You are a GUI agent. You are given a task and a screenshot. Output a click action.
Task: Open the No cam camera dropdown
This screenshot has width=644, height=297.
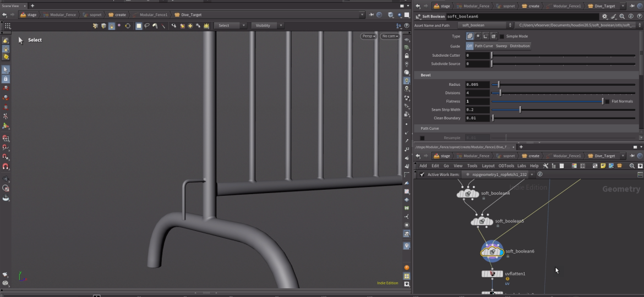tap(390, 36)
